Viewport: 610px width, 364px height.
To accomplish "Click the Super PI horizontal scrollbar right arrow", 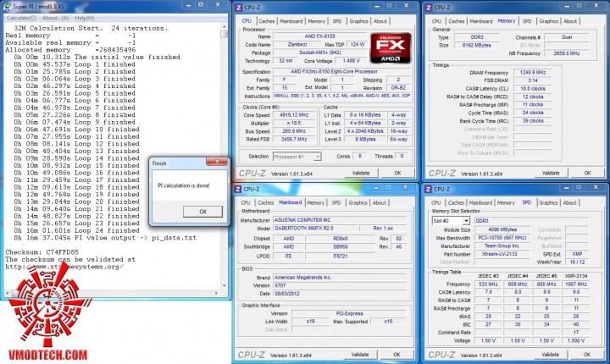I will tap(217, 293).
